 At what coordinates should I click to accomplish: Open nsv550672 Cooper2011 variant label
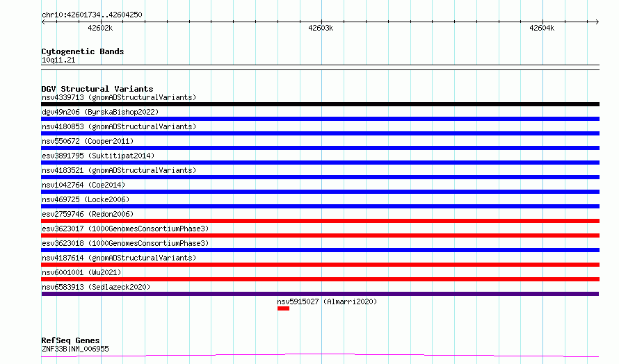[x=88, y=141]
